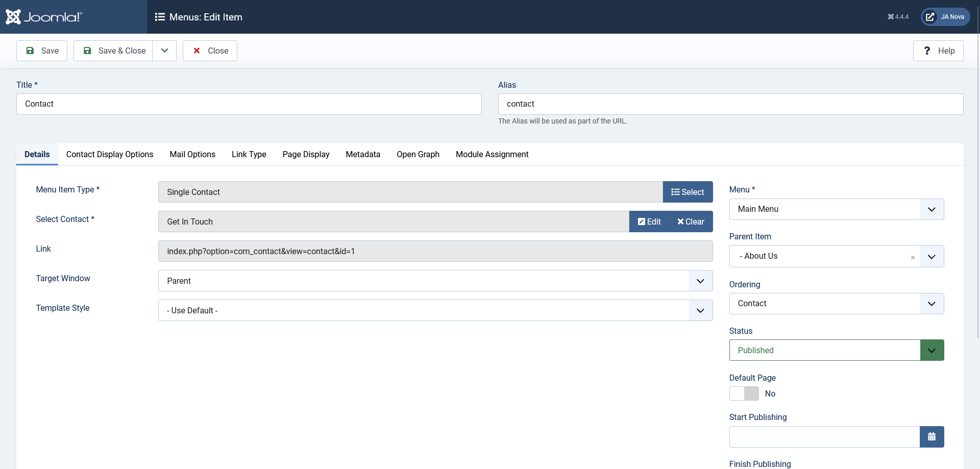
Task: Open the Module Assignment tab
Action: [x=492, y=155]
